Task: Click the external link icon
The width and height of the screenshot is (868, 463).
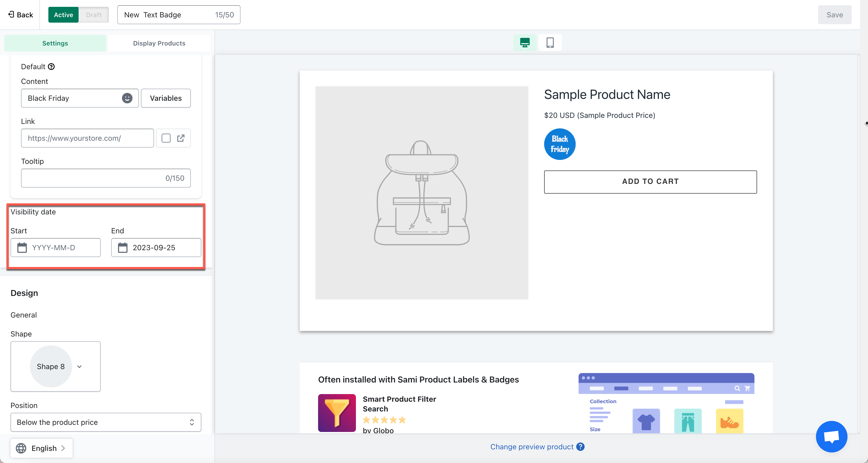Action: [181, 138]
